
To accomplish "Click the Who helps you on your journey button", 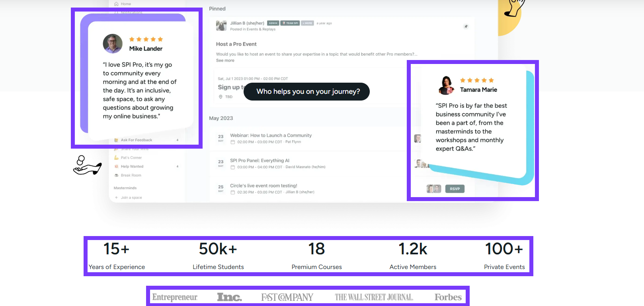I will click(306, 91).
